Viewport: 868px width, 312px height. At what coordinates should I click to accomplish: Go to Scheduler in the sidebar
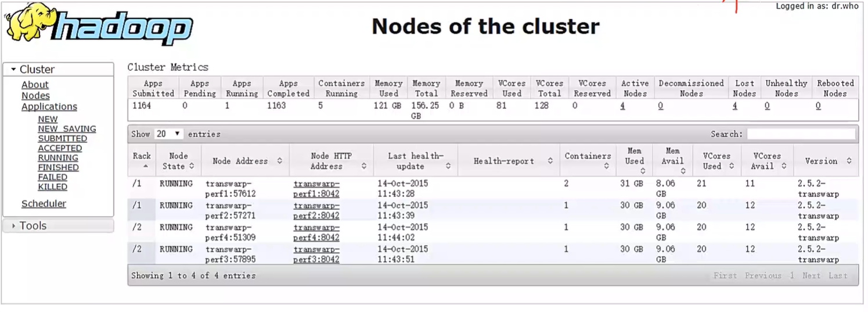[x=44, y=204]
